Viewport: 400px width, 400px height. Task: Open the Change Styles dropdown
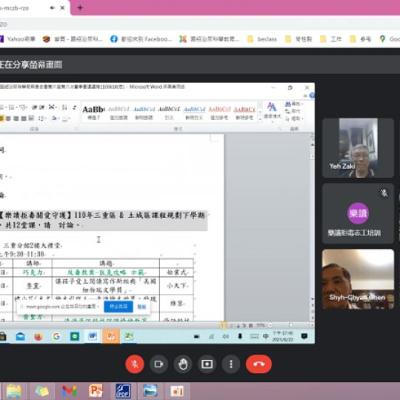(x=272, y=111)
